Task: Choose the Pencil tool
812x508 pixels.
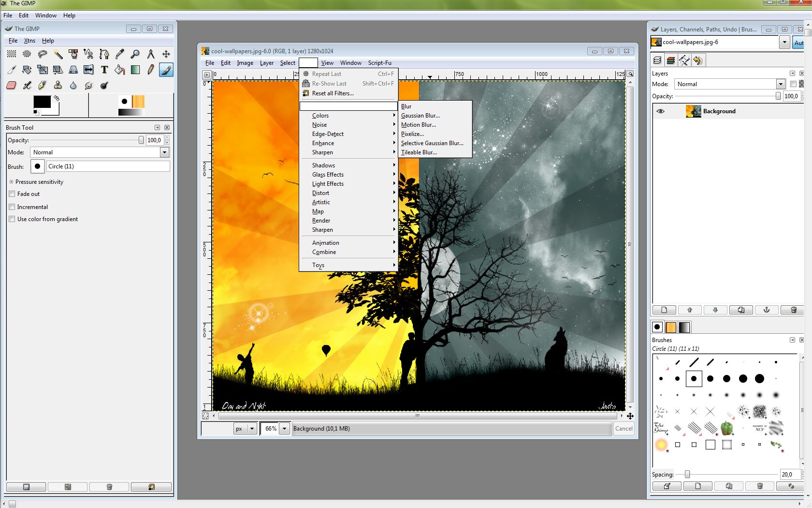Action: [x=151, y=70]
